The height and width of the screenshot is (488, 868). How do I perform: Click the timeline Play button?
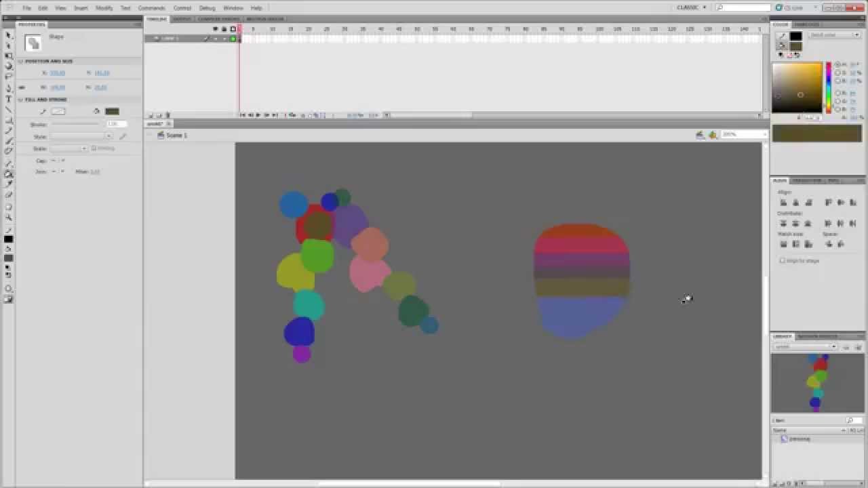tap(258, 115)
